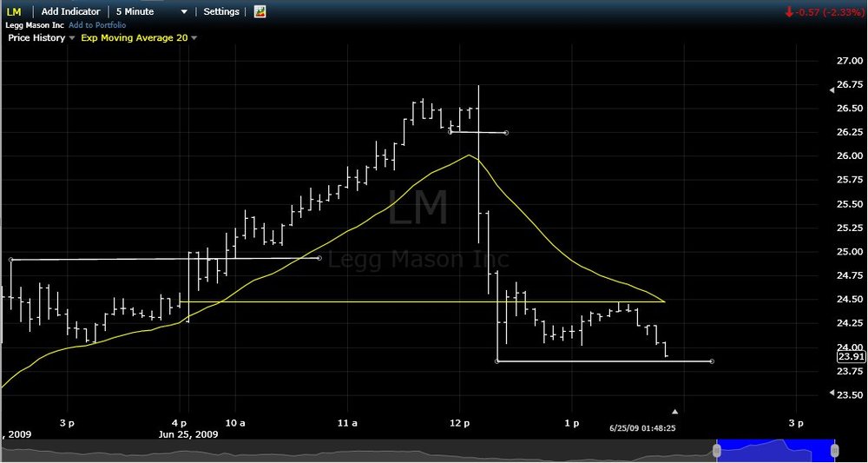Click the LM ticker symbol
This screenshot has width=868, height=463.
click(15, 11)
